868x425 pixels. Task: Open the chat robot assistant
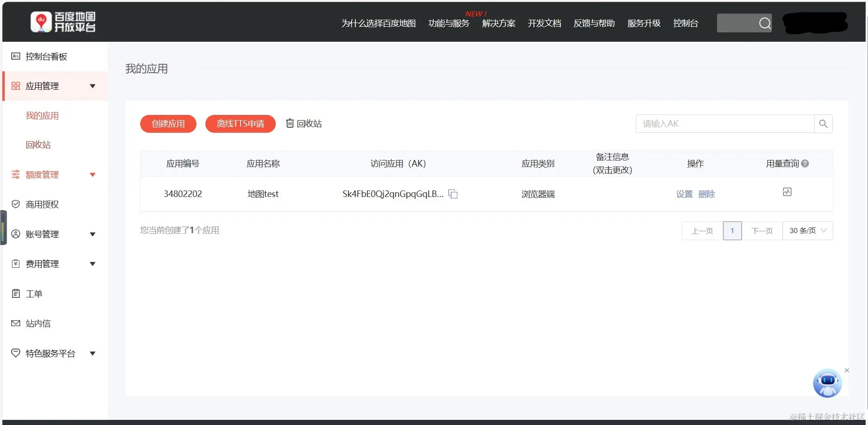click(x=827, y=383)
